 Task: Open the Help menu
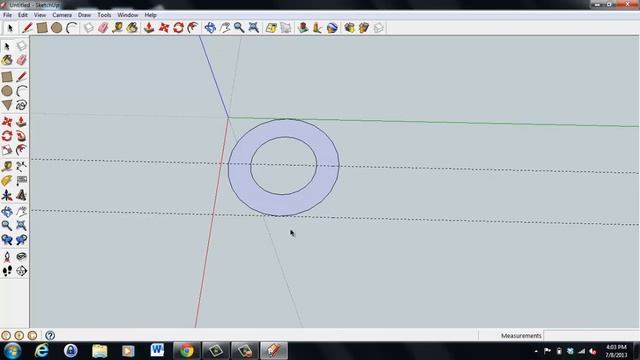(151, 15)
